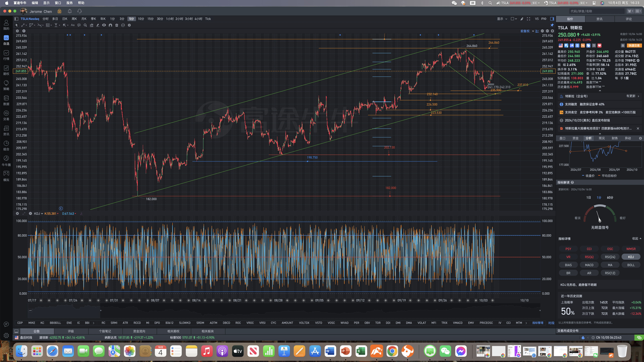Switch to the 资讯 news tab

pos(599,19)
